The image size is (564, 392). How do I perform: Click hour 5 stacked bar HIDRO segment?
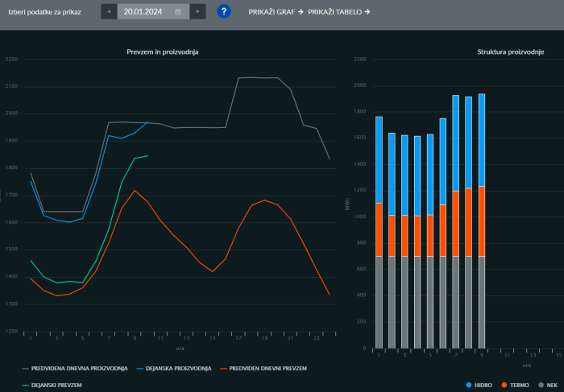coord(430,175)
